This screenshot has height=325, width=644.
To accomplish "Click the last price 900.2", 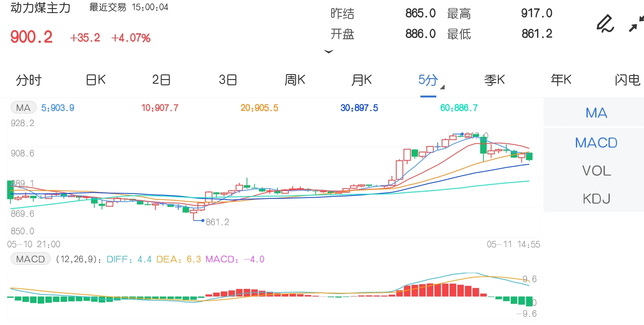I will (31, 37).
